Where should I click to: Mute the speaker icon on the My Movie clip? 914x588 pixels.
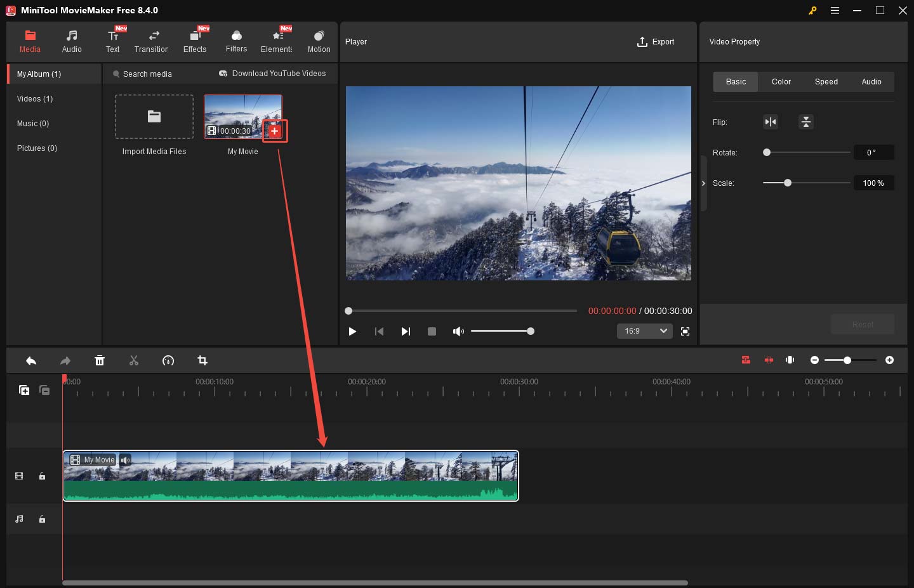tap(125, 459)
